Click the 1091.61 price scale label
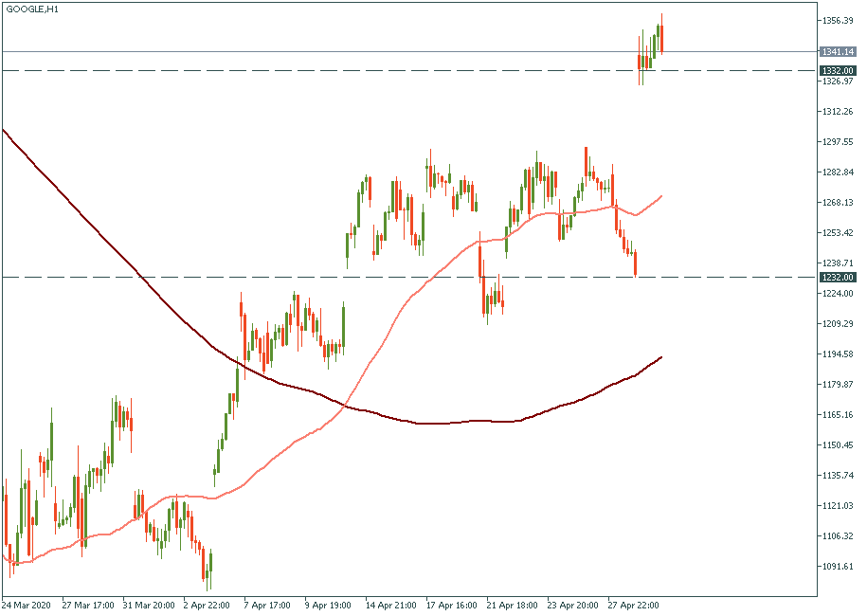Screen dimensions: 867x616 click(840, 566)
